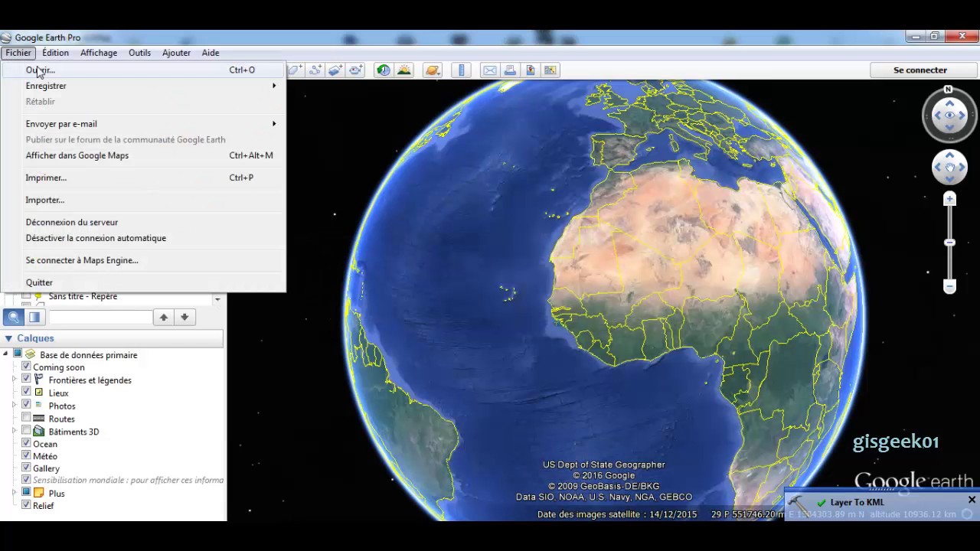980x551 pixels.
Task: Toggle the Gallery layer checkbox
Action: click(x=26, y=468)
